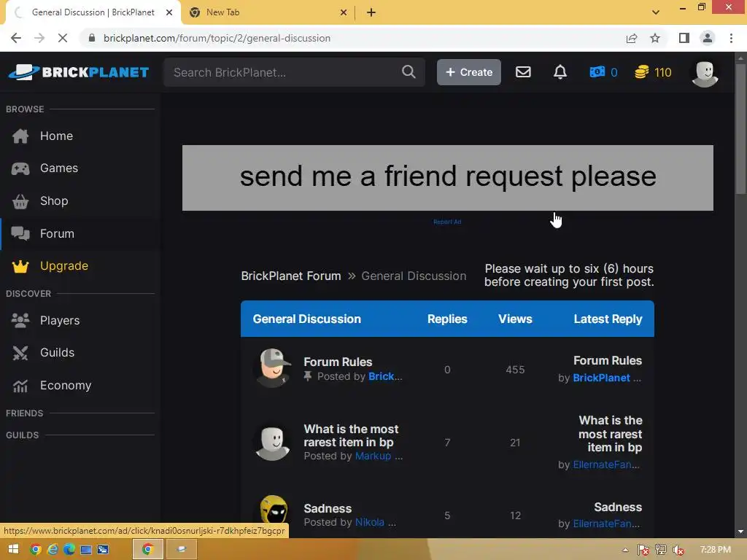Image resolution: width=747 pixels, height=560 pixels.
Task: Go to BrickPlanet Forum breadcrumb
Action: pyautogui.click(x=291, y=276)
